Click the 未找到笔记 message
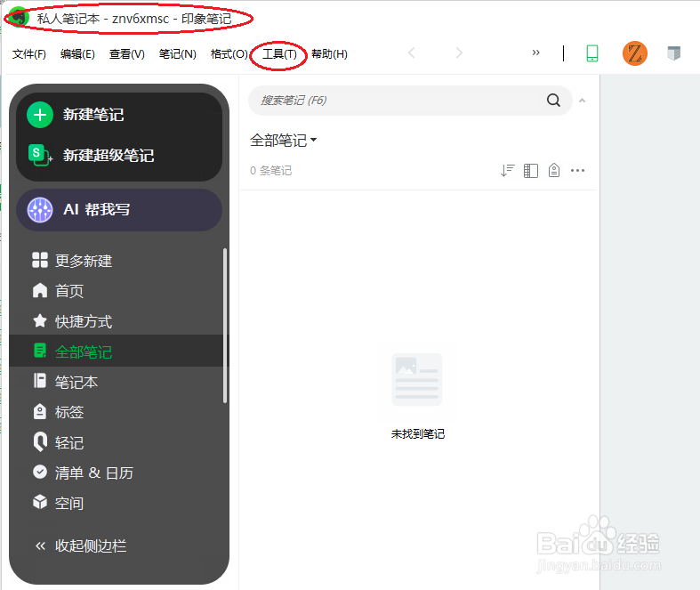 (418, 433)
